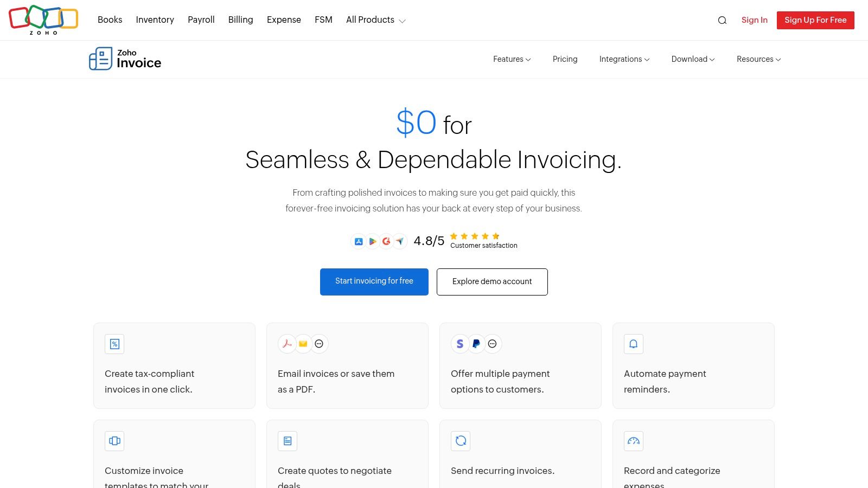Viewport: 868px width, 488px height.
Task: Open the Integrations menu
Action: click(624, 59)
